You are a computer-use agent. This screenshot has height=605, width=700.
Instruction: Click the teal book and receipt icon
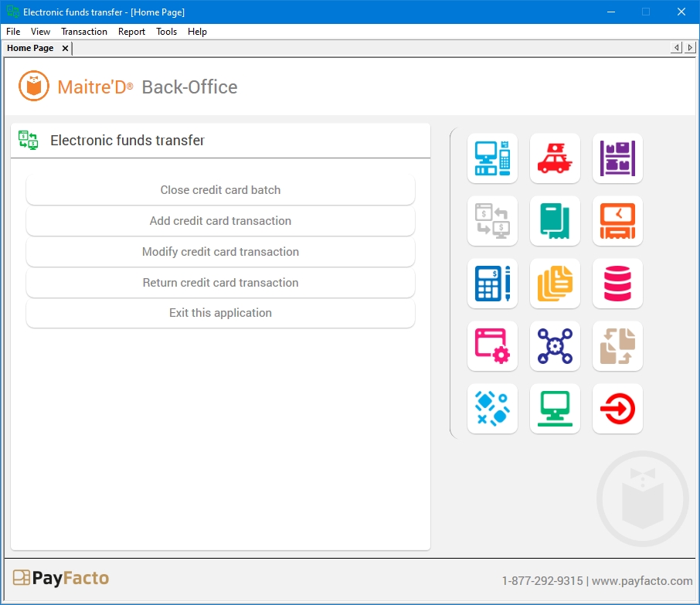click(555, 221)
